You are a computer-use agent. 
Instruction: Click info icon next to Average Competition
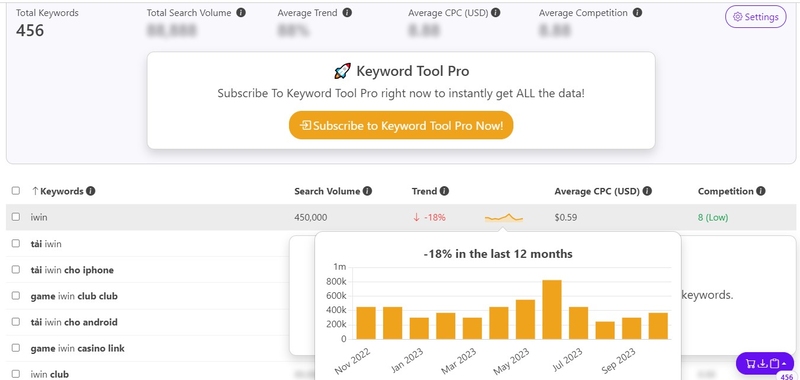coord(637,13)
